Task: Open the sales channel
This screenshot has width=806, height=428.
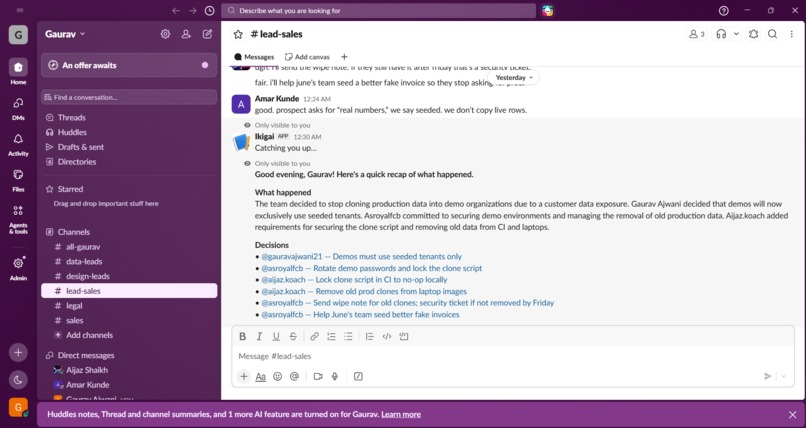Action: (129, 321)
